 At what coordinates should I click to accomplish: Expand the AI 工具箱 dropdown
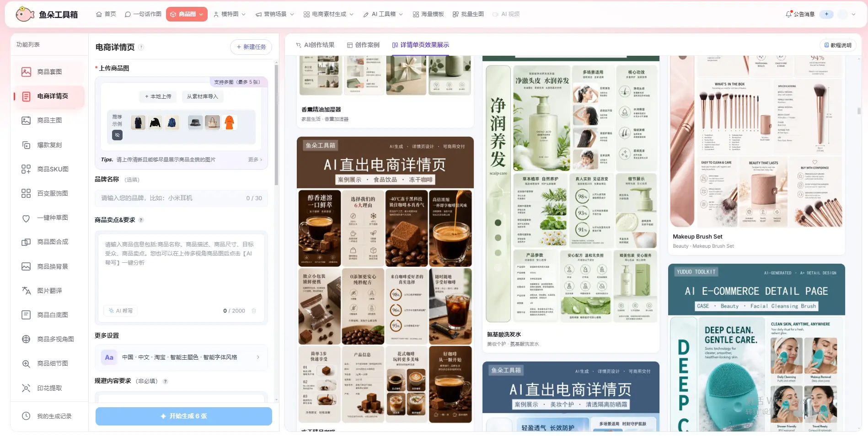click(383, 14)
